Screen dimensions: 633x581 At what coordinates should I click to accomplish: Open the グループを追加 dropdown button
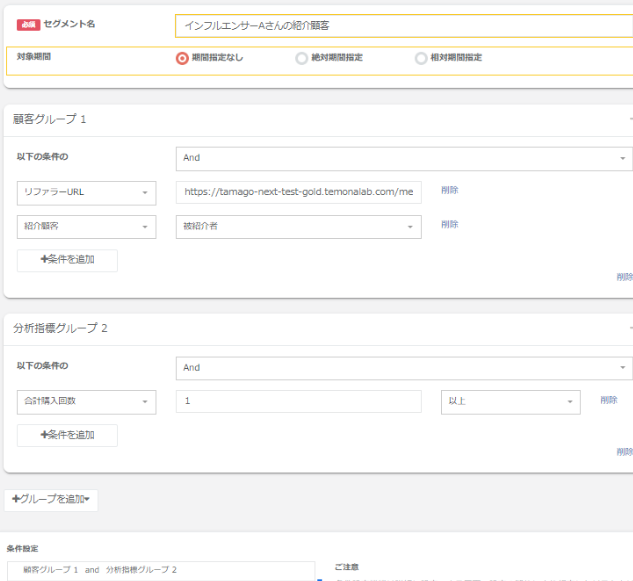51,499
